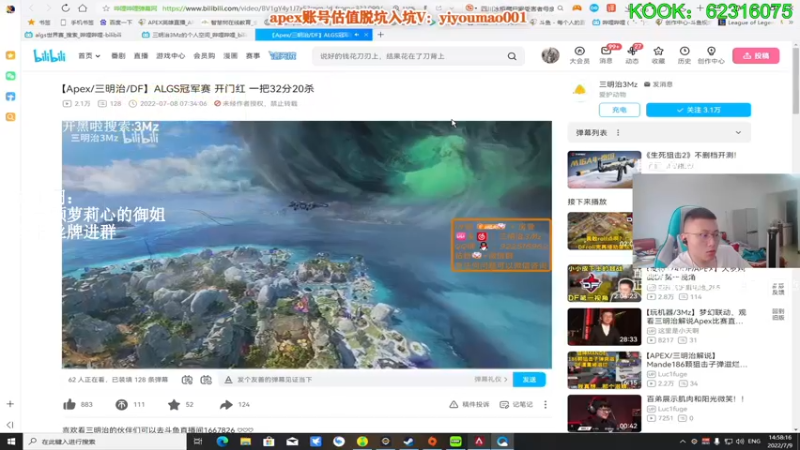Screen dimensions: 800x450
Task: Favorite the video with the star icon
Action: click(x=174, y=404)
